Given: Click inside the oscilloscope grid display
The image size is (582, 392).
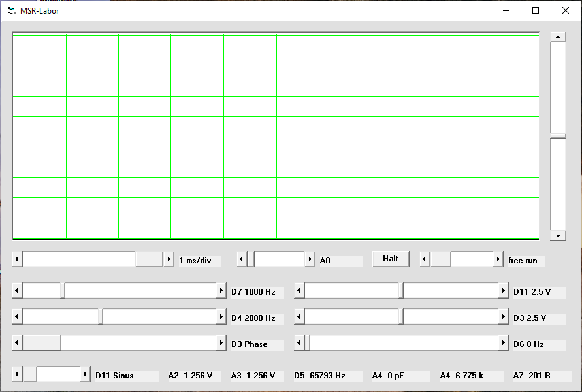Looking at the screenshot, I should 276,136.
